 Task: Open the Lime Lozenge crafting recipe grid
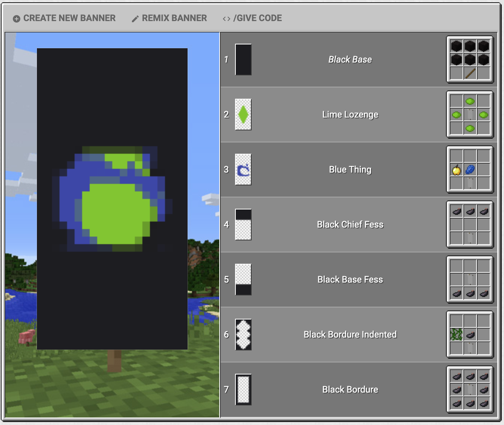tap(470, 115)
